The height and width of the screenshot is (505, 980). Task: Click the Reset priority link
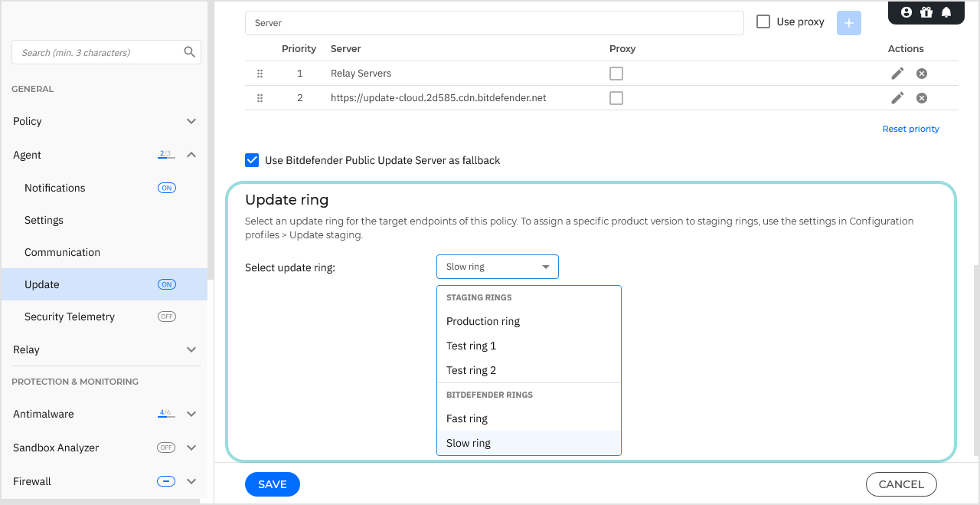(910, 129)
